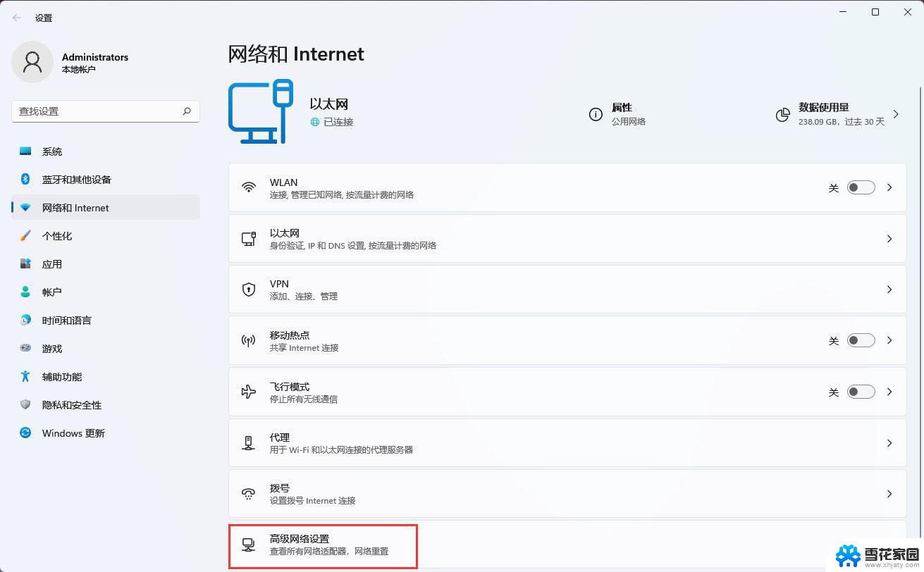This screenshot has width=924, height=572.
Task: Click the Administrators user avatar
Action: (32, 62)
